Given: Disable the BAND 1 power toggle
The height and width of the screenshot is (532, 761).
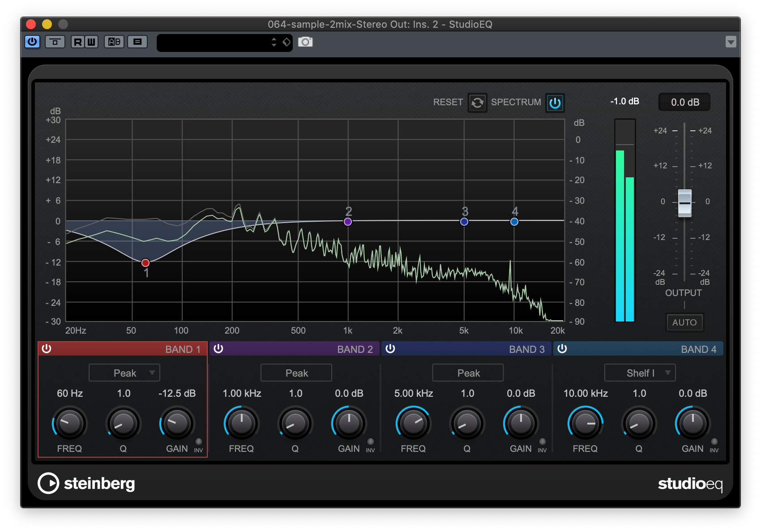Looking at the screenshot, I should coord(46,349).
